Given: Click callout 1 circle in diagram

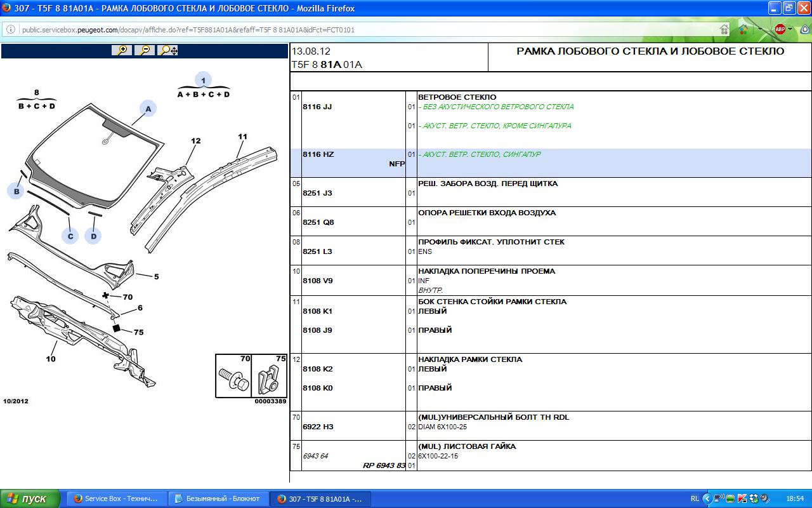Looking at the screenshot, I should tap(203, 80).
